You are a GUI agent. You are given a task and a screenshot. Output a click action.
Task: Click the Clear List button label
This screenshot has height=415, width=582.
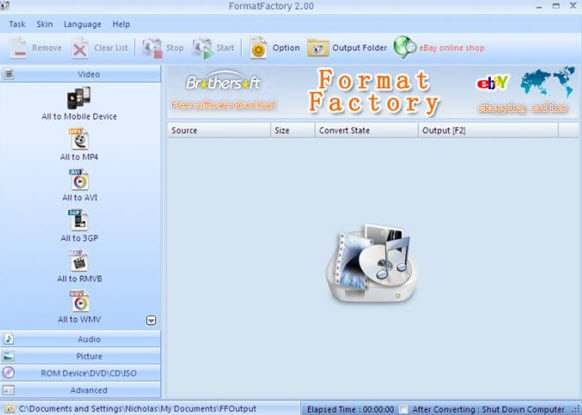pos(111,48)
